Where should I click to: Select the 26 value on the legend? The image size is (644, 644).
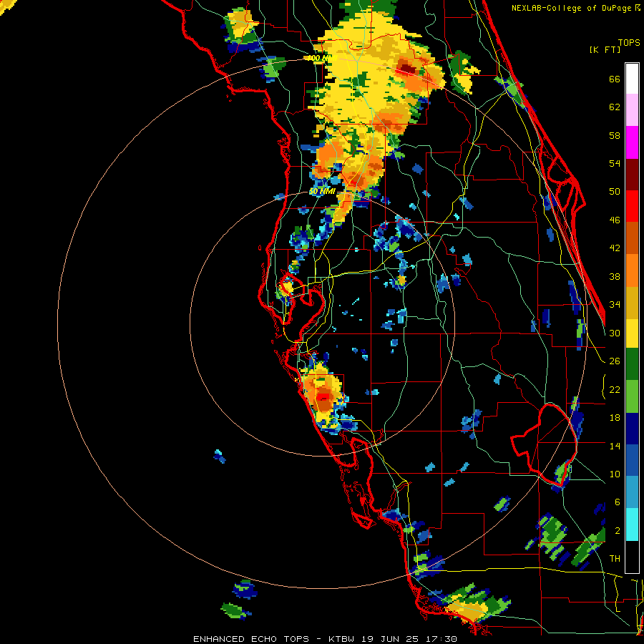615,361
